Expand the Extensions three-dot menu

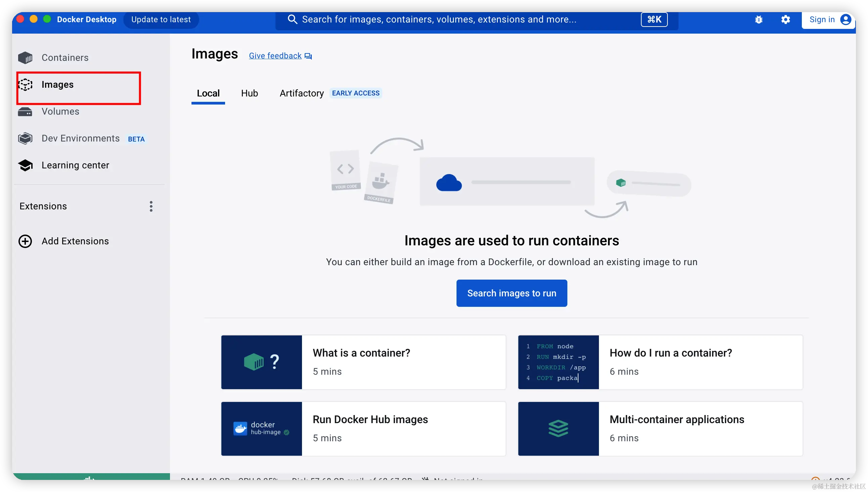[151, 206]
